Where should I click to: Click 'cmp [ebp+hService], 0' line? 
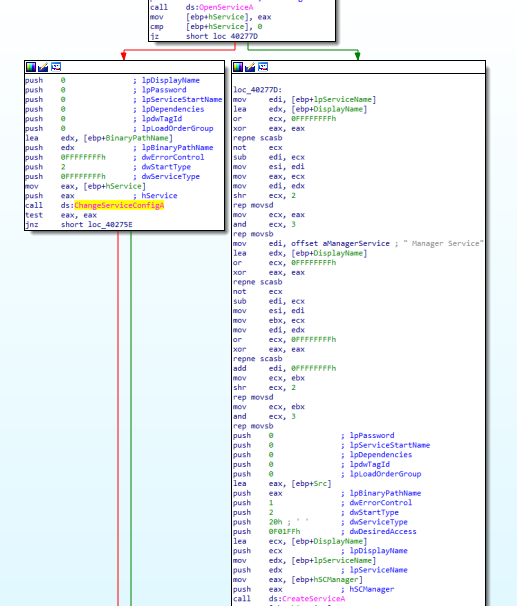(x=206, y=27)
